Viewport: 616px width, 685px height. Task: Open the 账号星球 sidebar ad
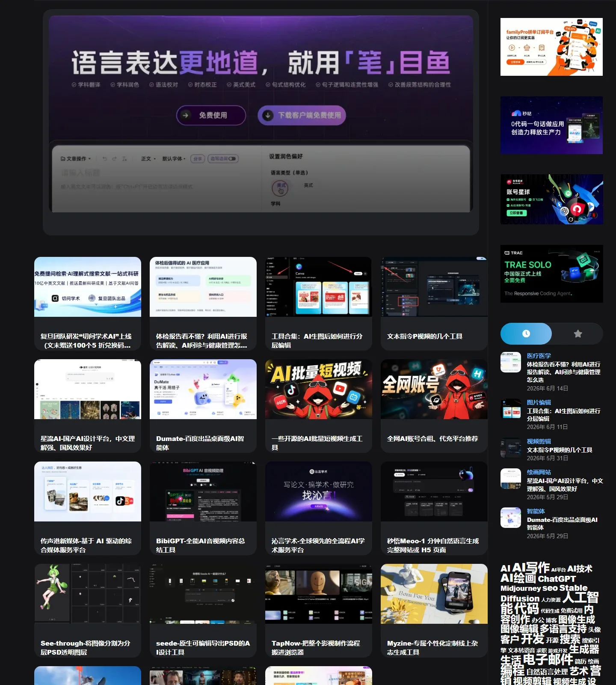pos(551,199)
